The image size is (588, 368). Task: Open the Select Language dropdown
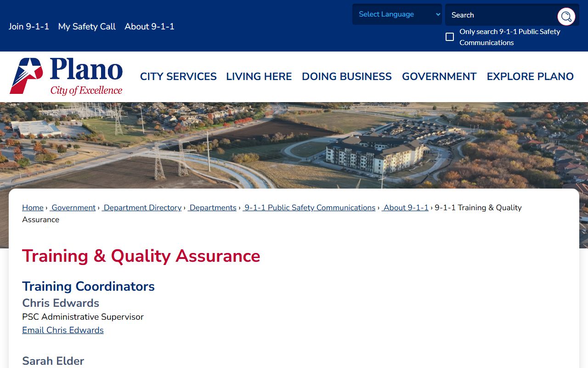[x=397, y=14]
